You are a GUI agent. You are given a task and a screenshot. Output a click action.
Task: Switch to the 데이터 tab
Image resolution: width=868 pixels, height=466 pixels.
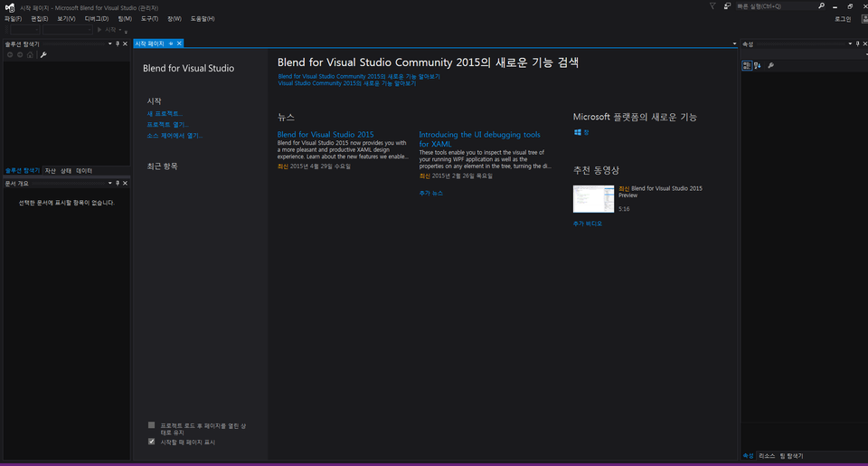click(x=84, y=171)
